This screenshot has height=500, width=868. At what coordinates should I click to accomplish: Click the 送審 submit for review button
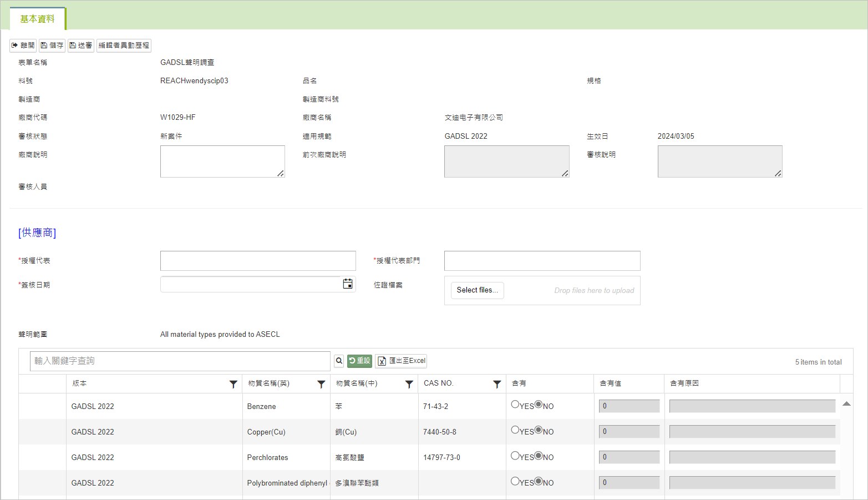[81, 46]
